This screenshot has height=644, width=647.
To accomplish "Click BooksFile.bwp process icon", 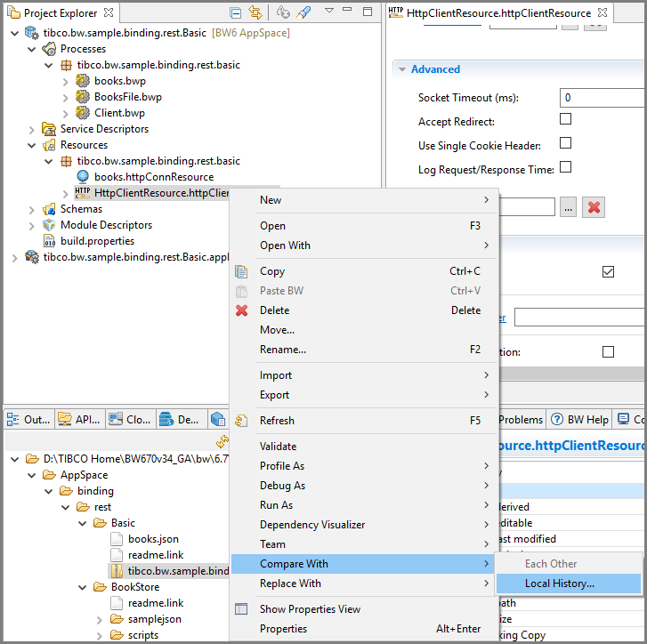I will [x=83, y=96].
